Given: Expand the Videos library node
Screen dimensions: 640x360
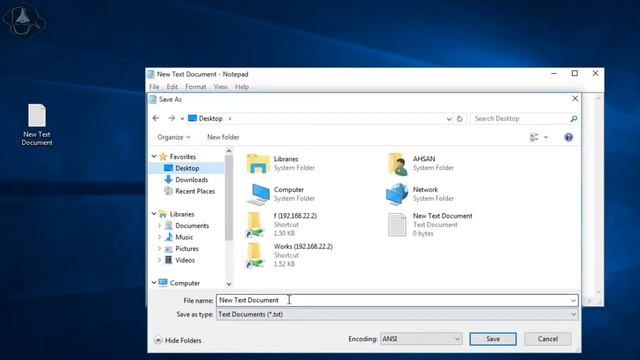Looking at the screenshot, I should 159,260.
